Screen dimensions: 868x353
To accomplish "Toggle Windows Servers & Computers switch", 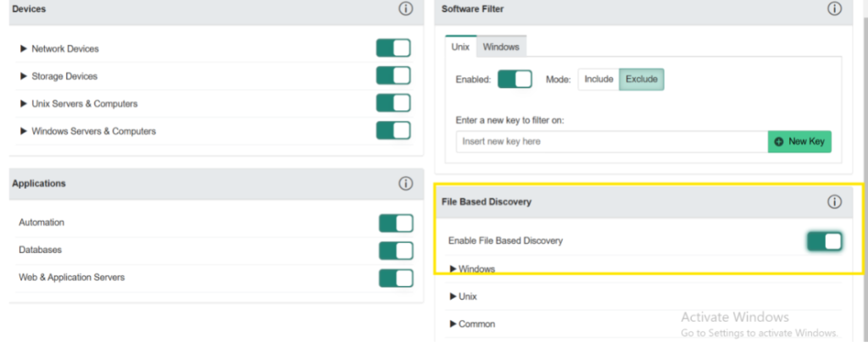I will tap(393, 131).
